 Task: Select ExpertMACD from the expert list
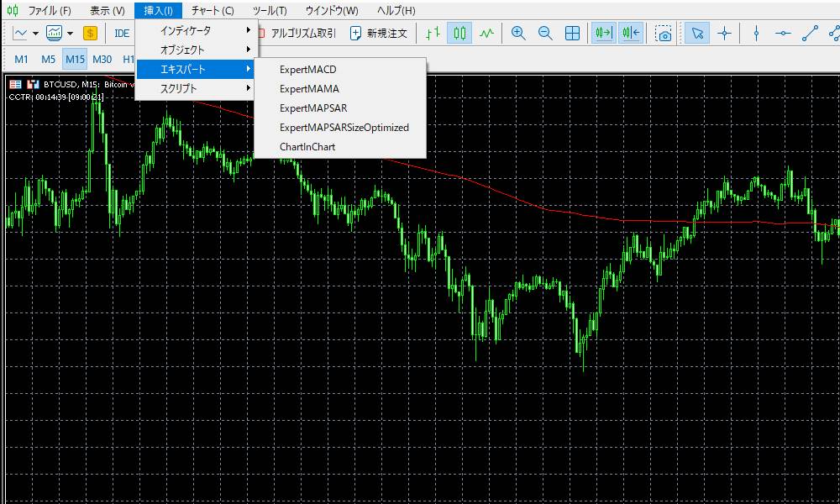(x=308, y=70)
